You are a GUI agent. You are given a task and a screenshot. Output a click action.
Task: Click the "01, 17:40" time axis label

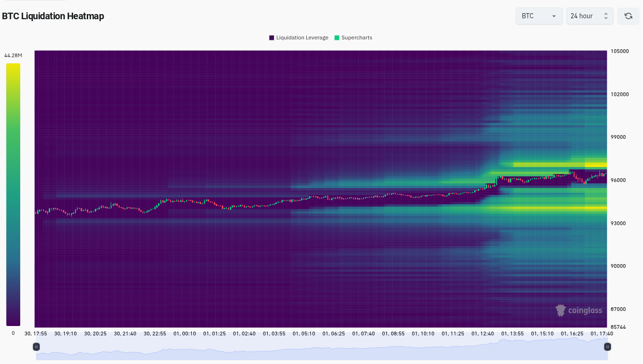601,334
